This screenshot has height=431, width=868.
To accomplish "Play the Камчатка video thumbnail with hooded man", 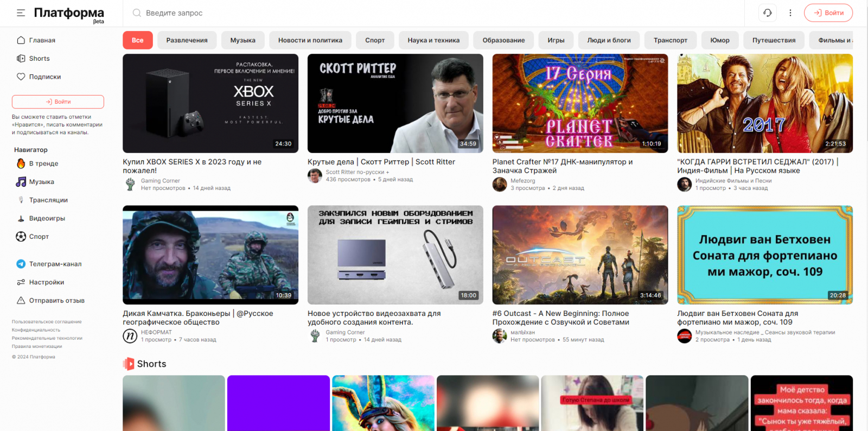I will (x=210, y=255).
